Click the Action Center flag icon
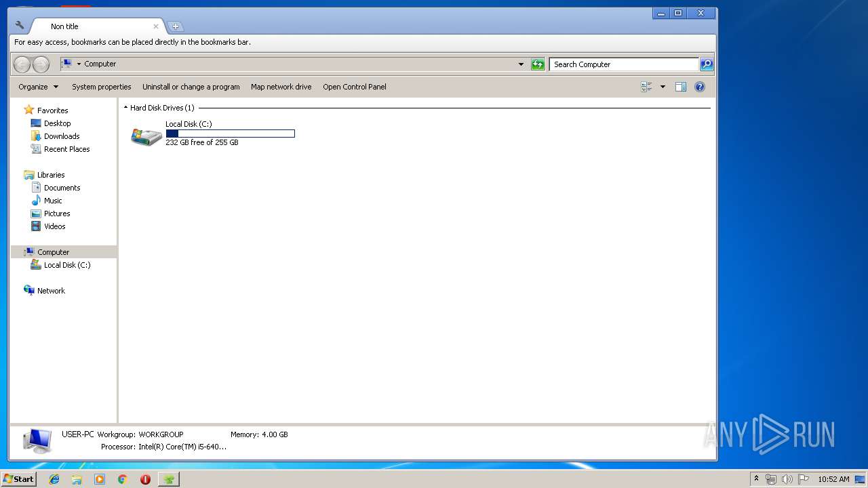 [804, 479]
